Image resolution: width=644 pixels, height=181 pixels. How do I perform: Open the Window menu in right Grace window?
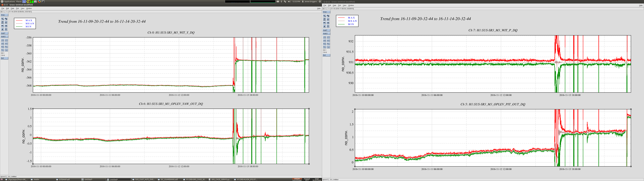pyautogui.click(x=351, y=6)
